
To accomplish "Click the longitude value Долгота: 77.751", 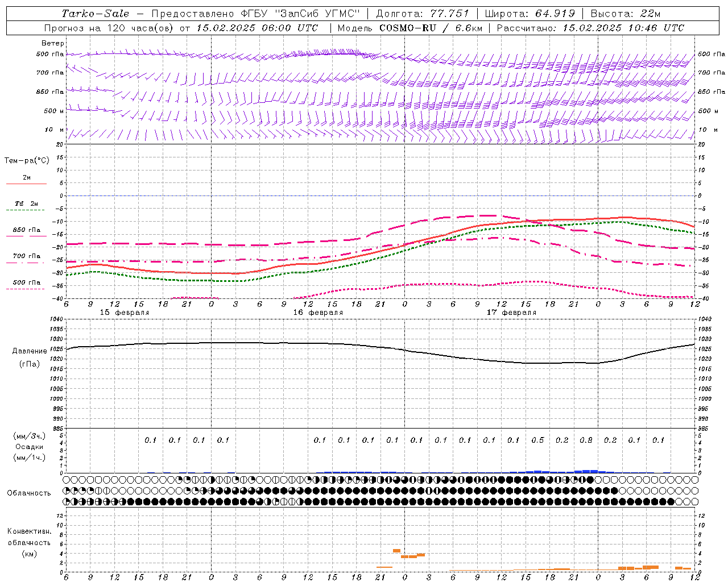I will (x=423, y=14).
